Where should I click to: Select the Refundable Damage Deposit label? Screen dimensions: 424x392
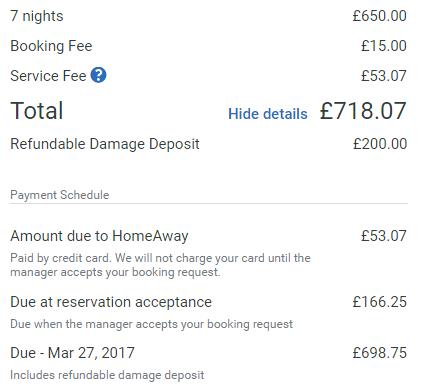coord(105,144)
